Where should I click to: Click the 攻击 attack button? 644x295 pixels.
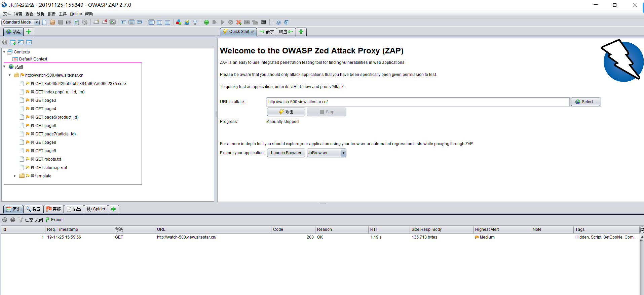click(286, 112)
